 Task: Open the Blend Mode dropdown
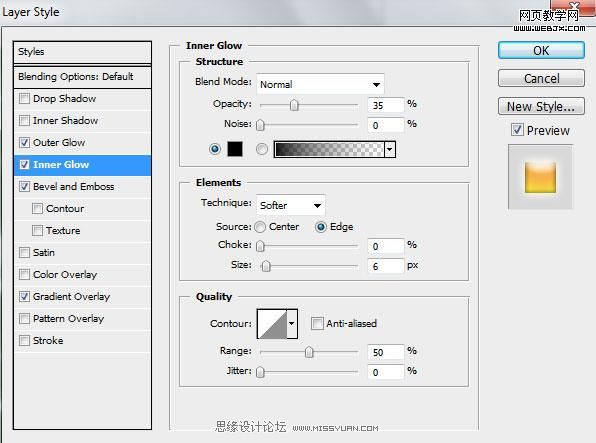tap(320, 84)
